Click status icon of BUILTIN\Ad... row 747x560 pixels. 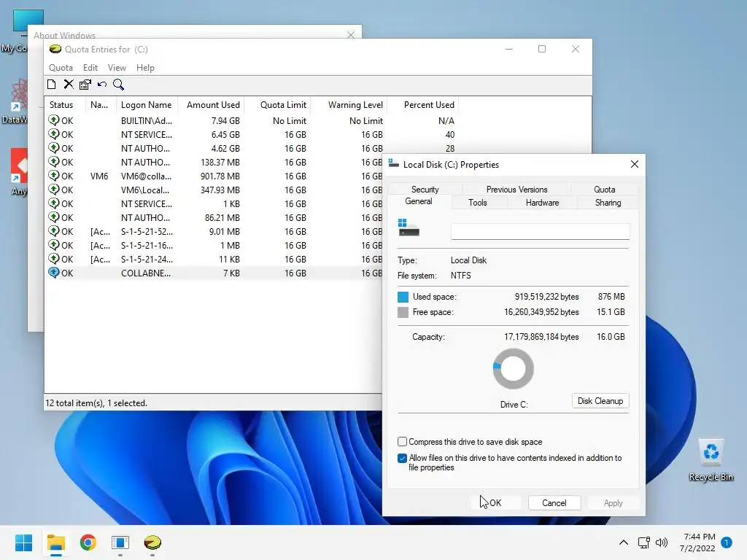pos(54,120)
